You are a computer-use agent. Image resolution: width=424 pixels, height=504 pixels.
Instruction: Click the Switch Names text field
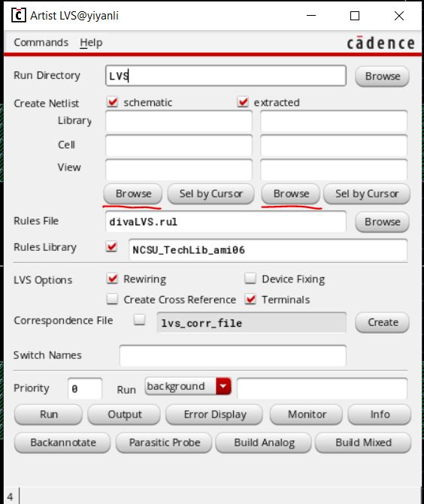pos(233,355)
